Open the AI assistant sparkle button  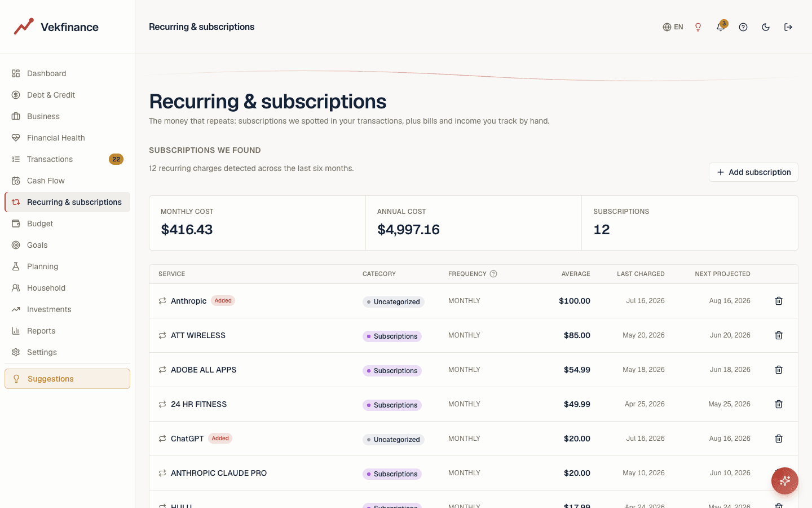[785, 481]
